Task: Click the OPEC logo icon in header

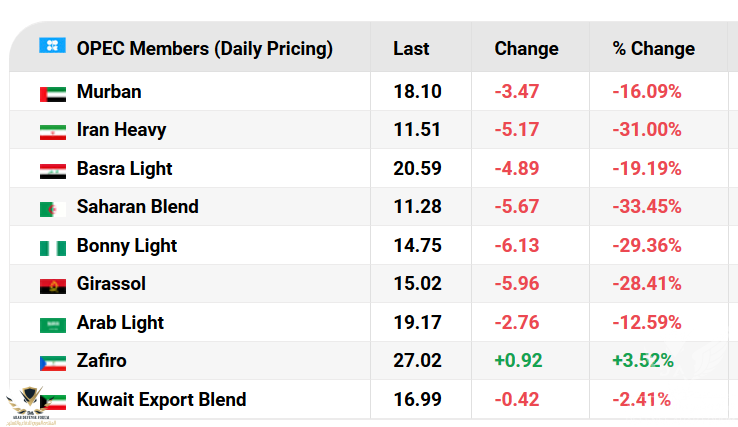Action: (x=52, y=46)
